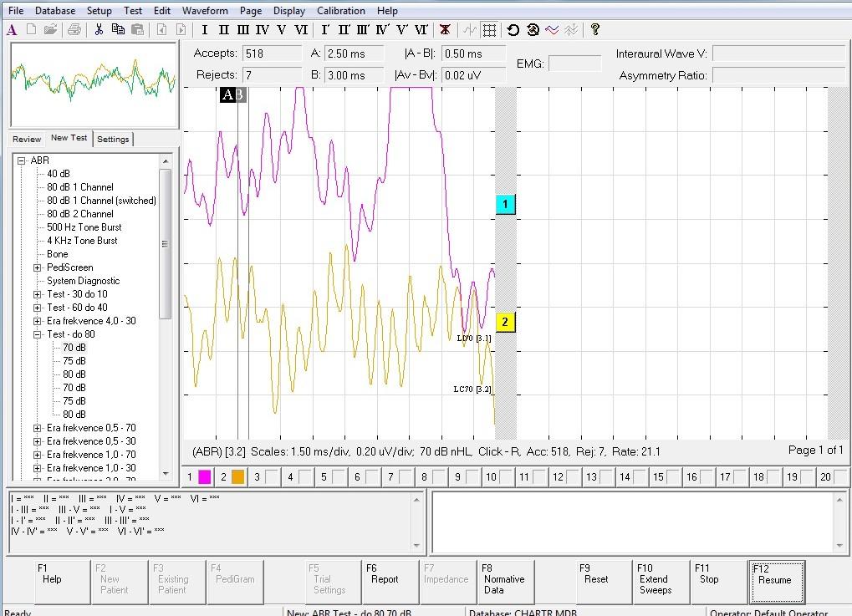This screenshot has width=852, height=616.
Task: Click the empty box beside channel 3
Action: [x=272, y=477]
